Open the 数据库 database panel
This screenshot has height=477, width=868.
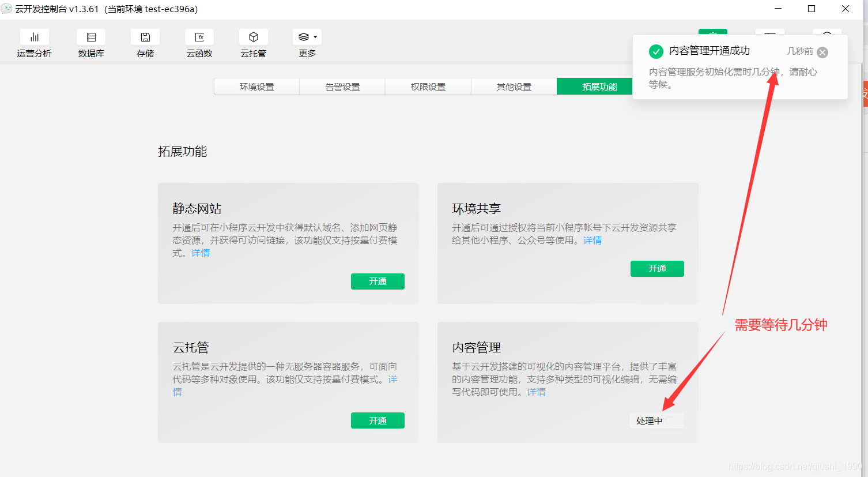coord(91,44)
